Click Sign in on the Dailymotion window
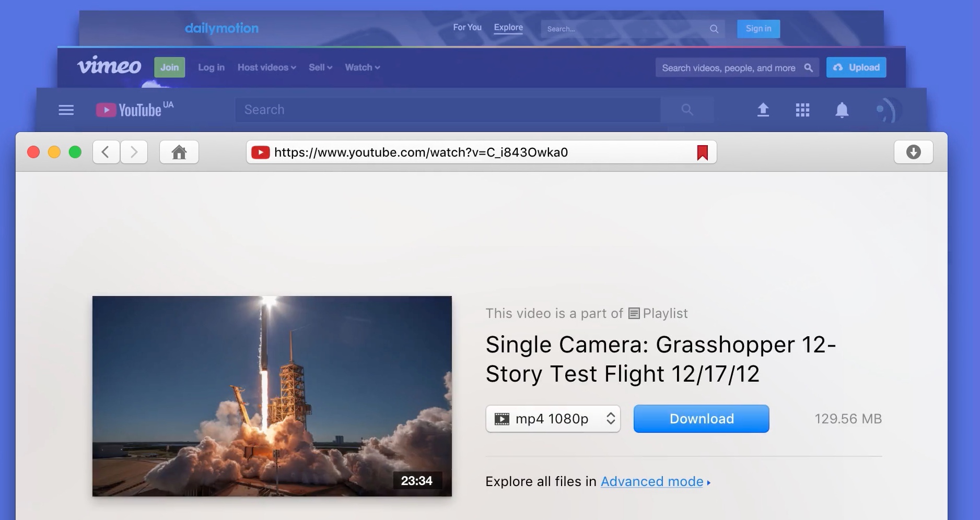The height and width of the screenshot is (520, 980). click(759, 29)
